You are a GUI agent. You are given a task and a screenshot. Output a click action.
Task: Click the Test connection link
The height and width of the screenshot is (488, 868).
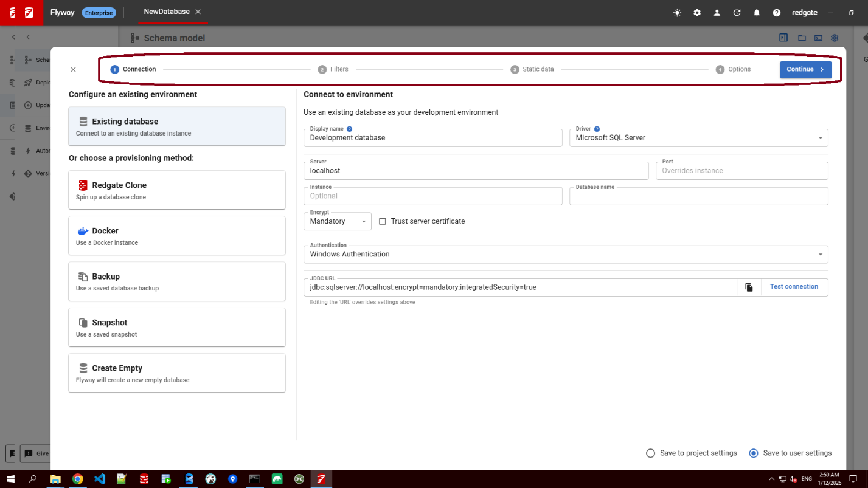(x=794, y=286)
